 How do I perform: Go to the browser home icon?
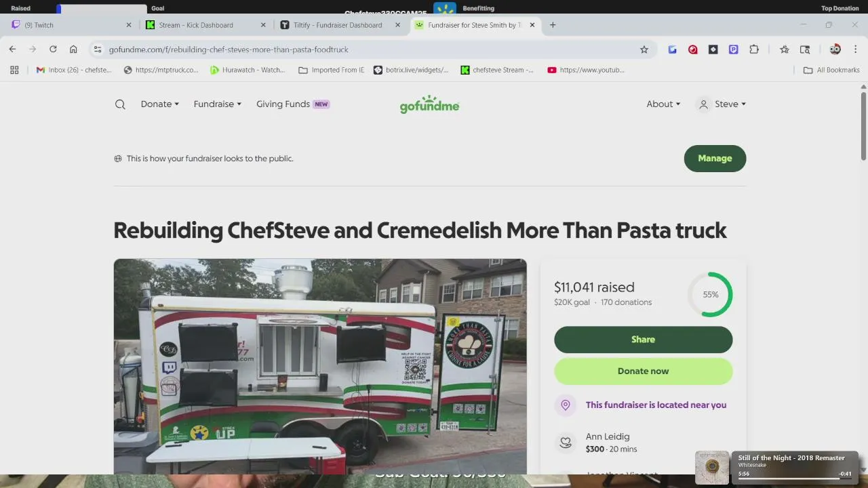(x=73, y=49)
